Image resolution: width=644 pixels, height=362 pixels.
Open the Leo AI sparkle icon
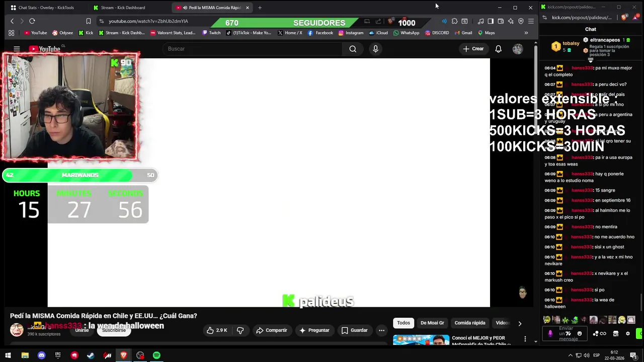(511, 21)
